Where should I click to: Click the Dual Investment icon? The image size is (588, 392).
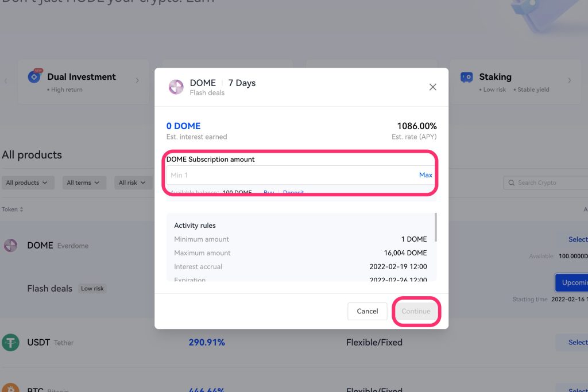coord(35,77)
